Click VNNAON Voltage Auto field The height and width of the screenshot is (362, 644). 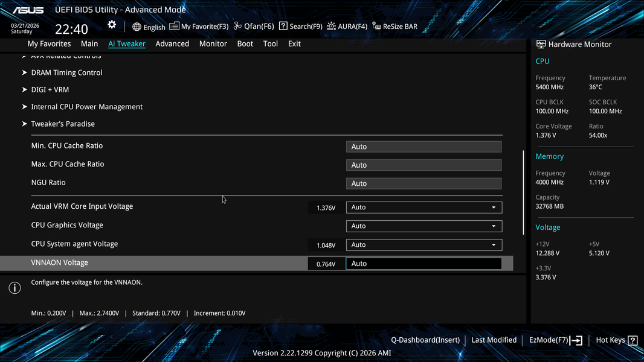pyautogui.click(x=424, y=264)
